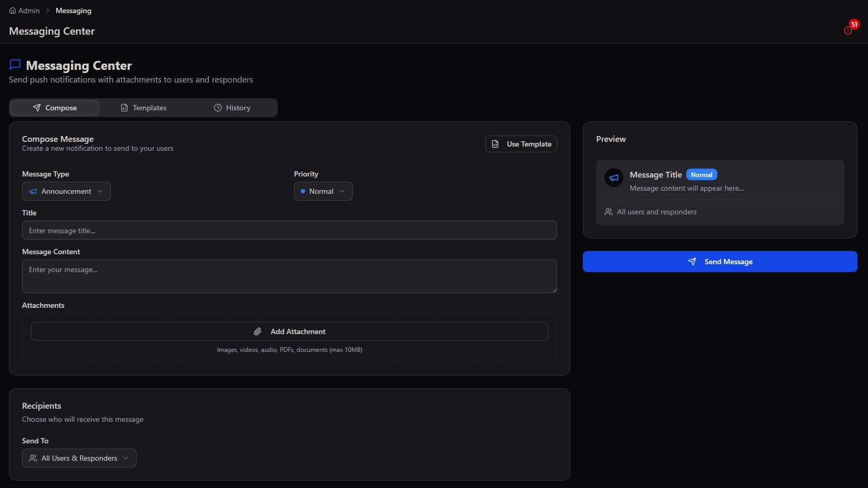The height and width of the screenshot is (488, 868).
Task: Switch to the History tab
Action: (232, 108)
